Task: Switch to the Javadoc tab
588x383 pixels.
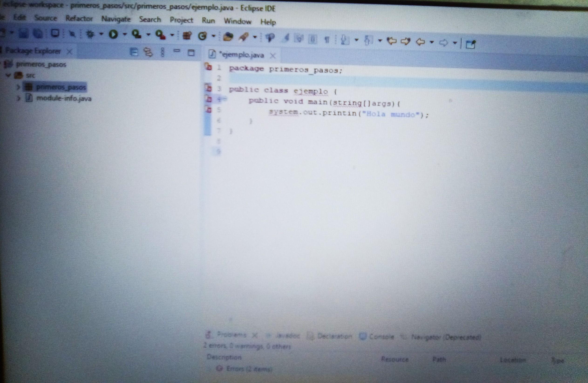Action: coord(283,336)
